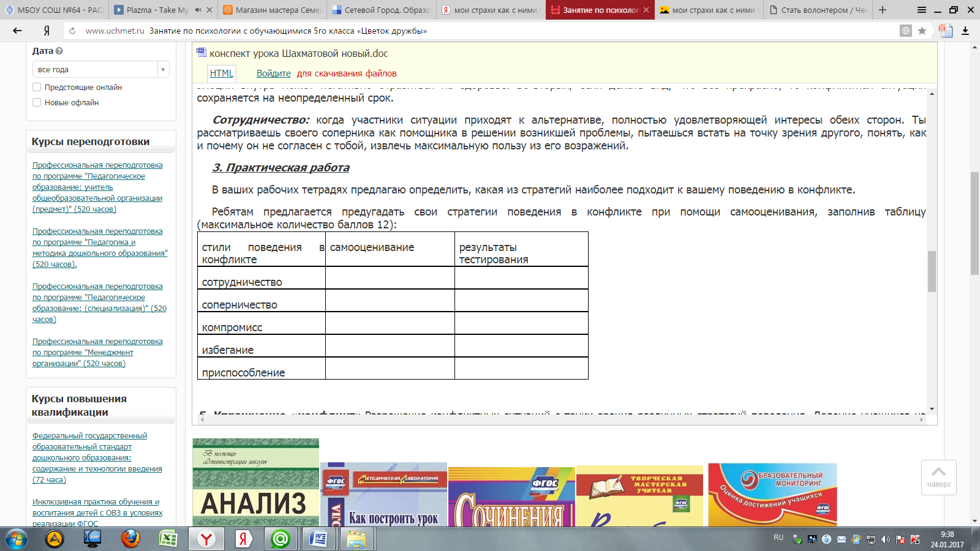Reload the page with the refresh icon
This screenshot has width=980, height=551.
pos(72,31)
